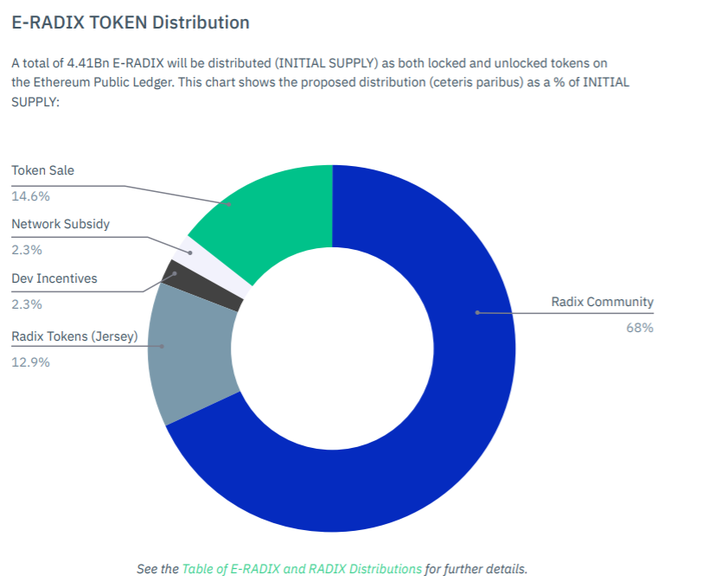Click the Radix Community label
The width and height of the screenshot is (708, 588).
pyautogui.click(x=603, y=302)
